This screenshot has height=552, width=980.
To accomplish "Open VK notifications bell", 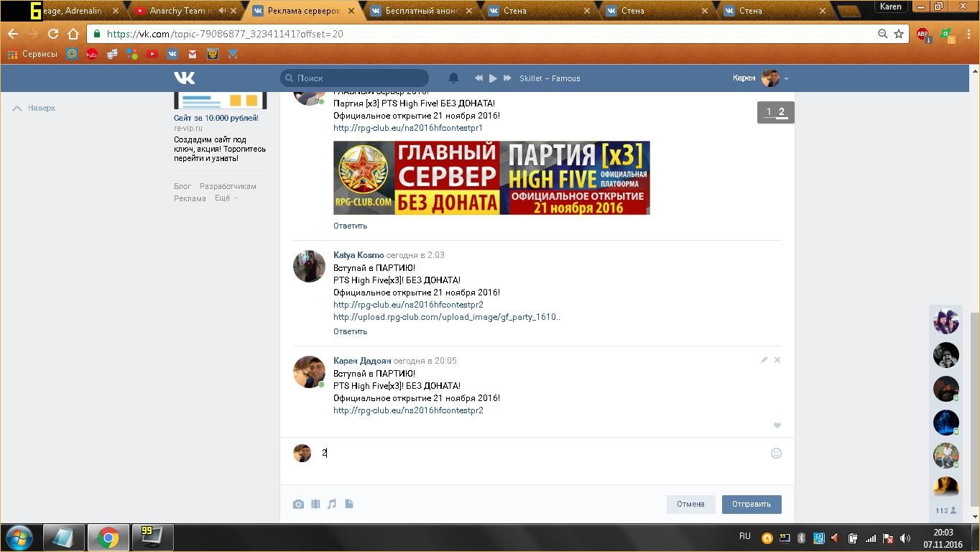I will coord(453,78).
